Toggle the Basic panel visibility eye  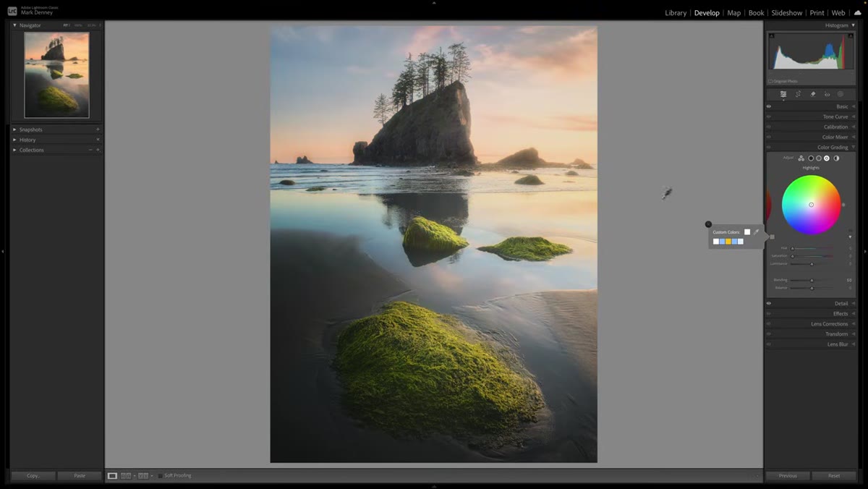click(769, 106)
